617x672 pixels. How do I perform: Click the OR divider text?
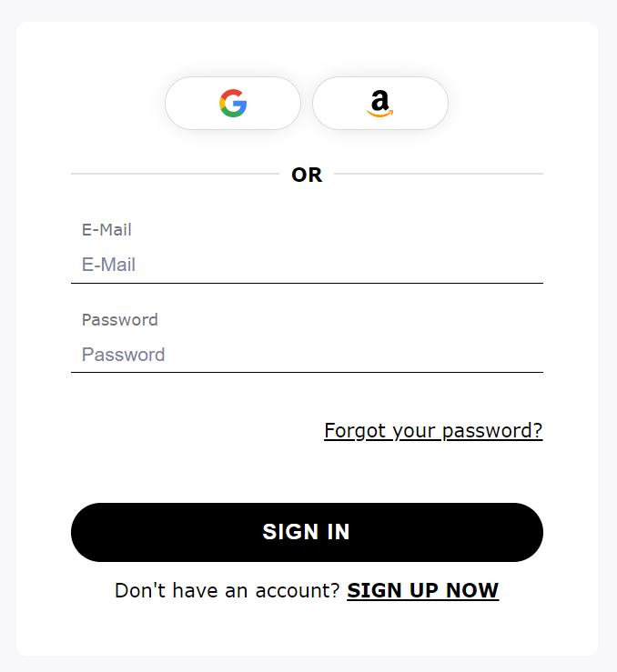[307, 175]
